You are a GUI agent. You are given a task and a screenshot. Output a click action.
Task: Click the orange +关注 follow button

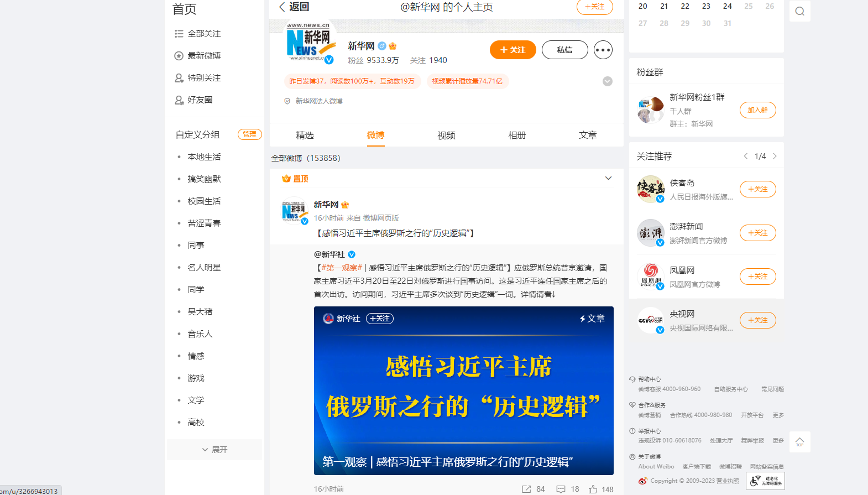click(513, 50)
